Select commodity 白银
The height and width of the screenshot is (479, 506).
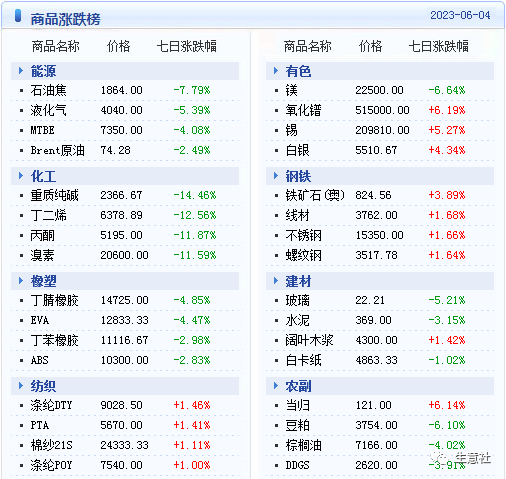click(x=297, y=150)
